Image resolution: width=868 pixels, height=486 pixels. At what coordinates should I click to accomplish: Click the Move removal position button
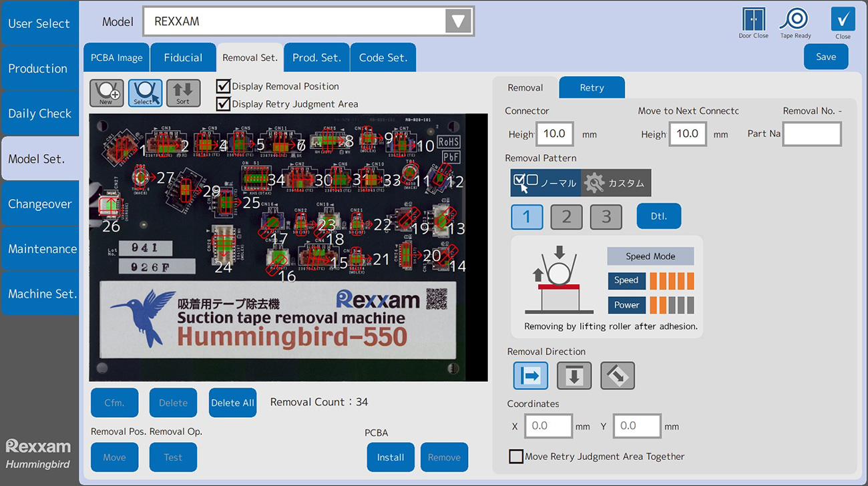[114, 457]
